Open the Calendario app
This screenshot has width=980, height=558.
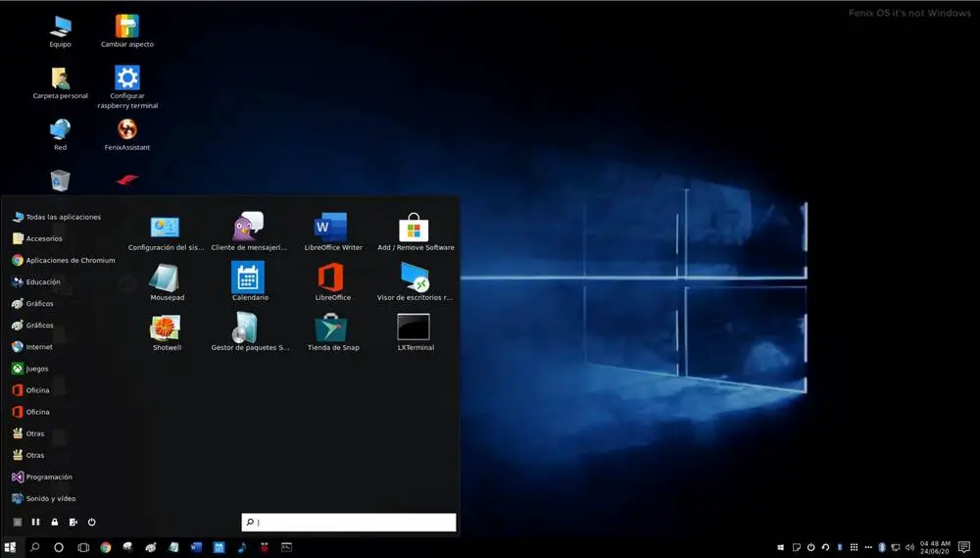click(x=249, y=281)
